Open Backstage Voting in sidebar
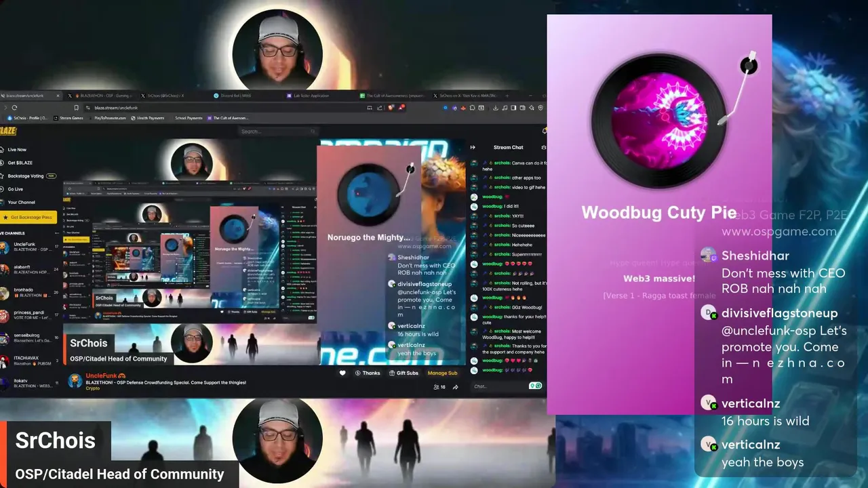 pyautogui.click(x=30, y=176)
